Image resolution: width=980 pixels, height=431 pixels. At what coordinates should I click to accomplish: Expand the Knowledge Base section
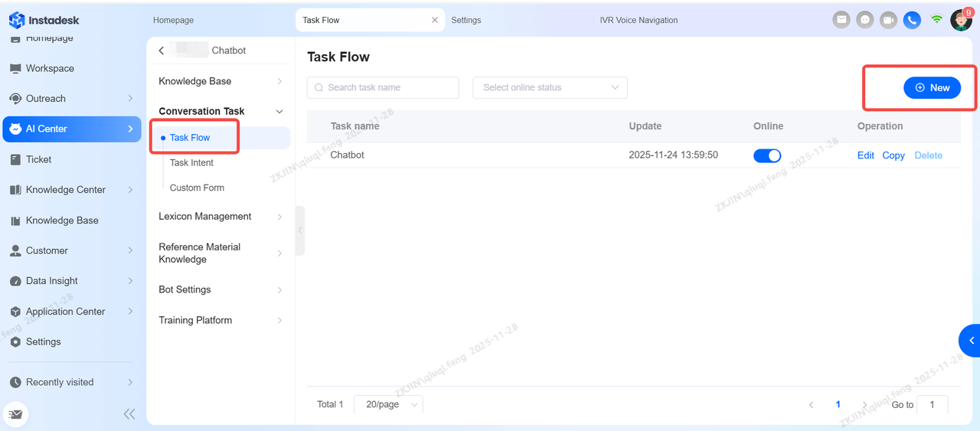220,81
